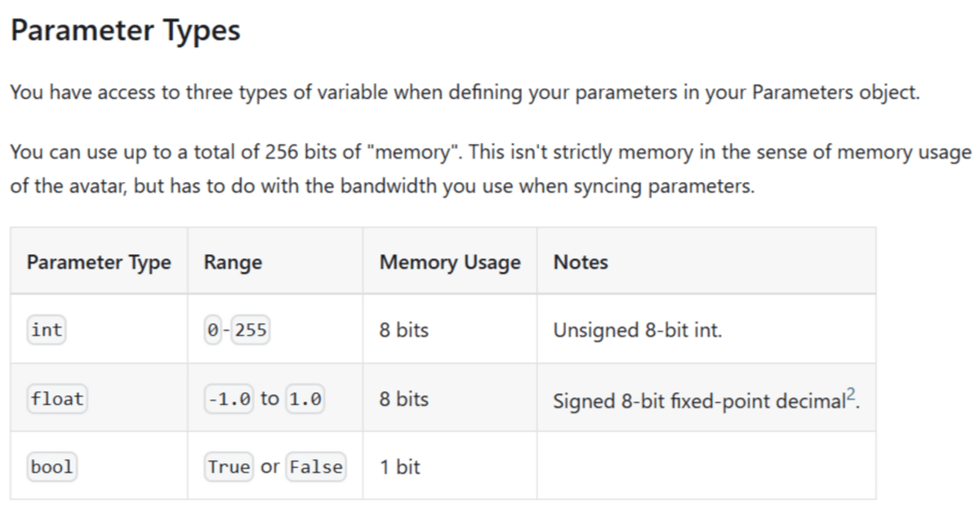Image resolution: width=980 pixels, height=513 pixels.
Task: Click the True code value
Action: coord(229,467)
